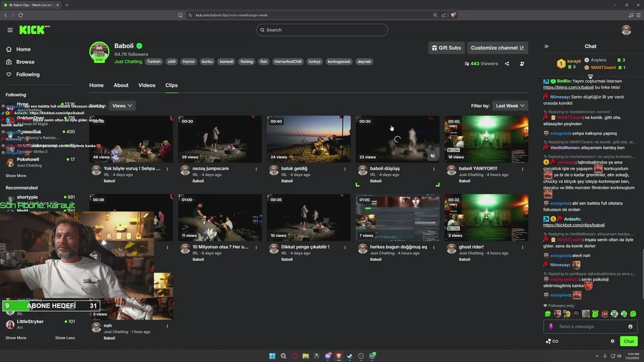Open the kickbot.com clips link in chat
This screenshot has width=644, height=362.
point(574,225)
